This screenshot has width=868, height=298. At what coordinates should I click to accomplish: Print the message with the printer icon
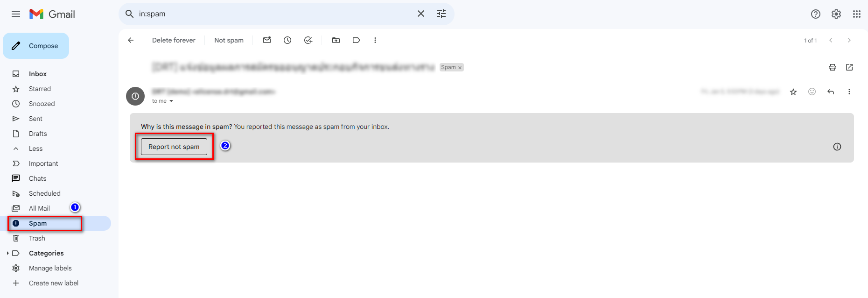[833, 67]
